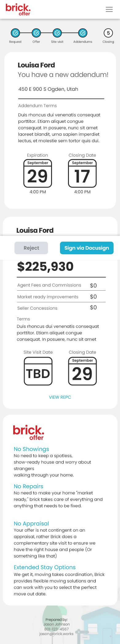Click the brick offer logo in info card

click(x=29, y=433)
